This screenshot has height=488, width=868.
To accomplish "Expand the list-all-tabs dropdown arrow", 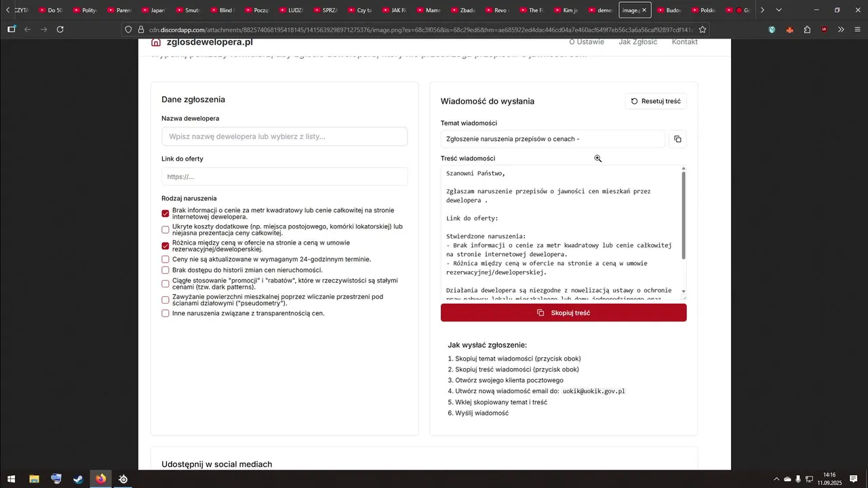I will [x=778, y=10].
